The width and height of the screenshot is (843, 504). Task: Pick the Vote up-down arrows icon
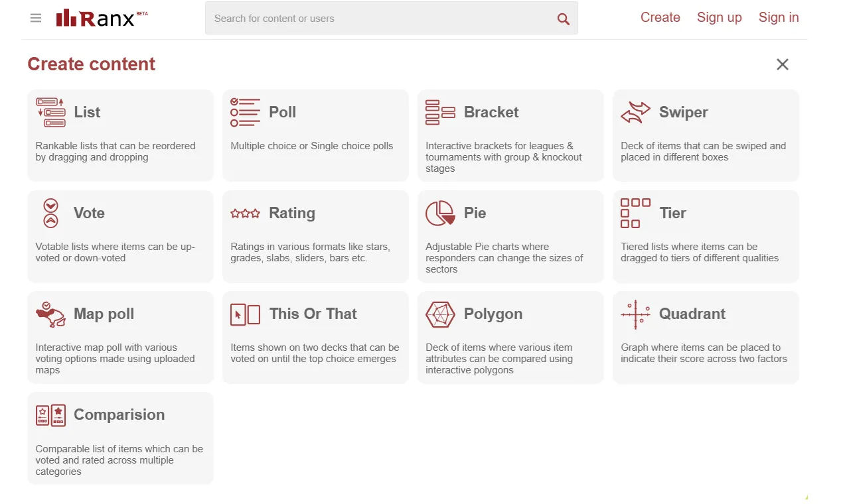pos(50,213)
